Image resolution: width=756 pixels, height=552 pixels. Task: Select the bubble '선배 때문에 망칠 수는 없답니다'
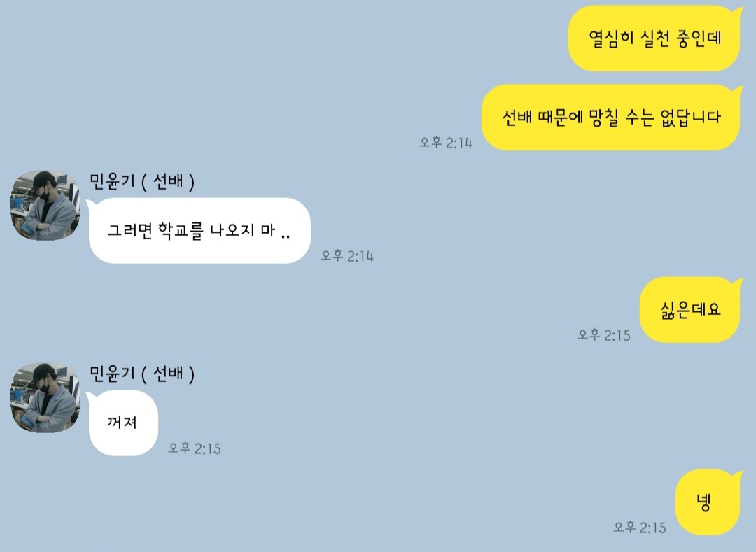click(611, 117)
